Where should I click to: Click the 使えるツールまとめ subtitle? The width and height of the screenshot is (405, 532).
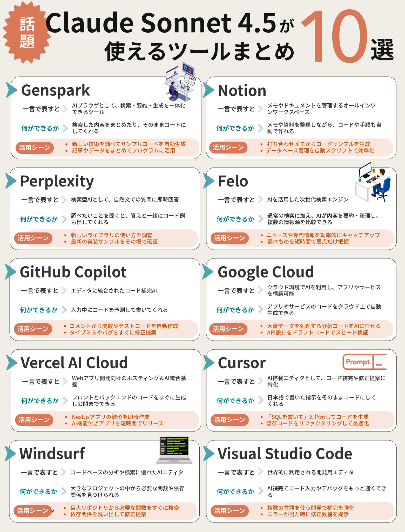199,51
